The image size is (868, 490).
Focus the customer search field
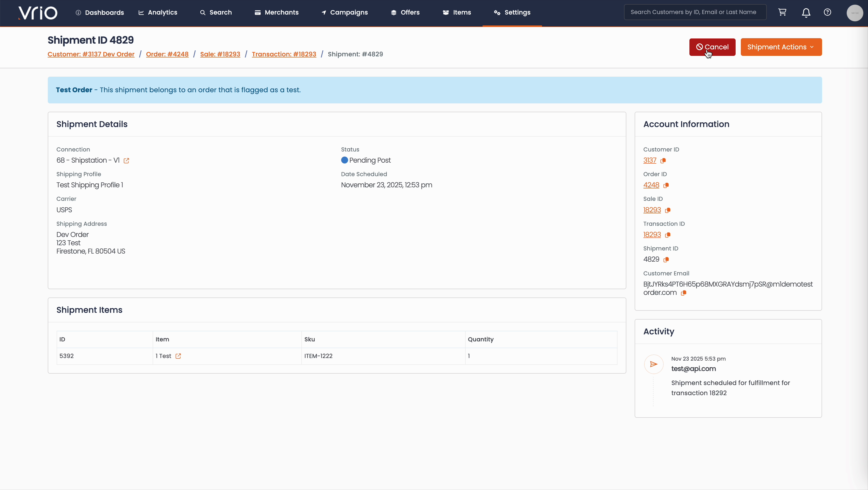point(695,12)
